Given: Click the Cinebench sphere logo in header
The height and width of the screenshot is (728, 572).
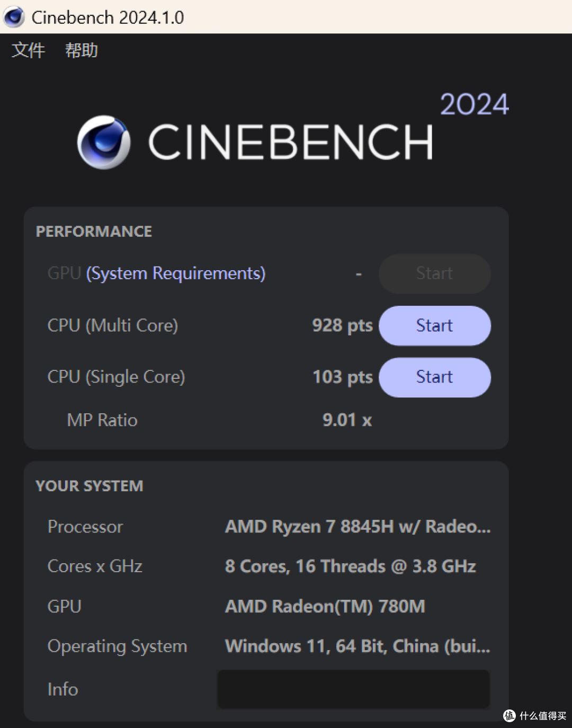Looking at the screenshot, I should tap(103, 142).
